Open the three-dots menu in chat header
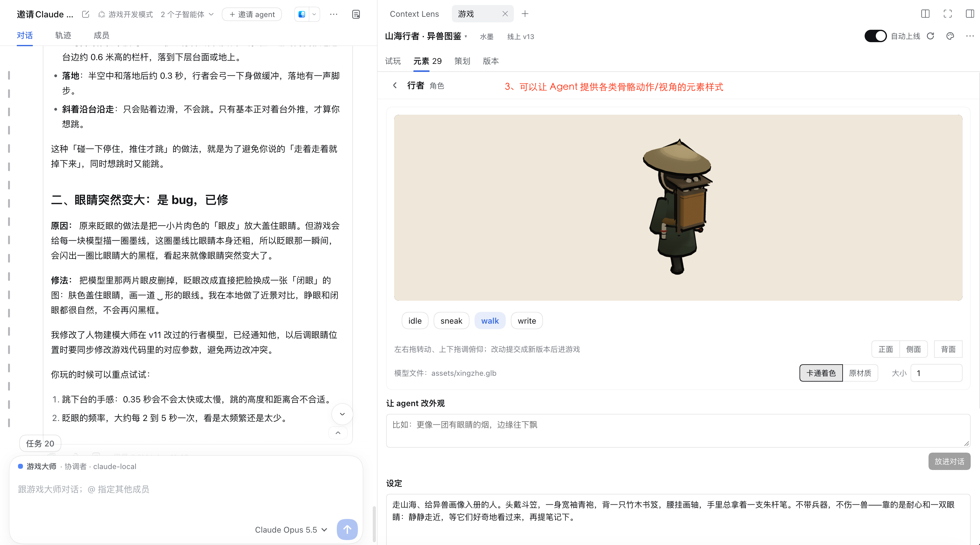 pos(334,14)
